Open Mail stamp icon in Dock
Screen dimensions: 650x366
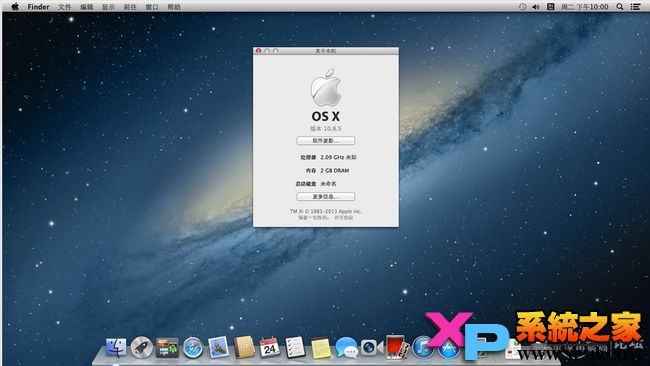[218, 347]
